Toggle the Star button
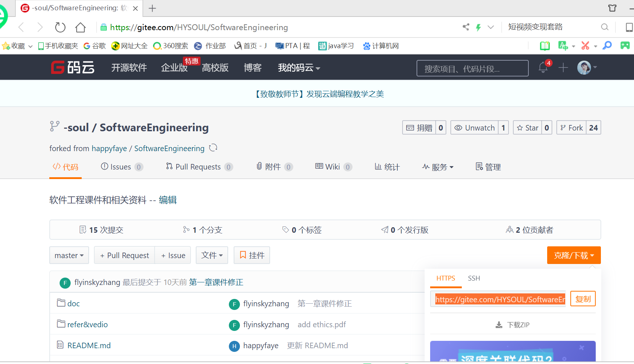Image resolution: width=634 pixels, height=364 pixels. tap(528, 128)
